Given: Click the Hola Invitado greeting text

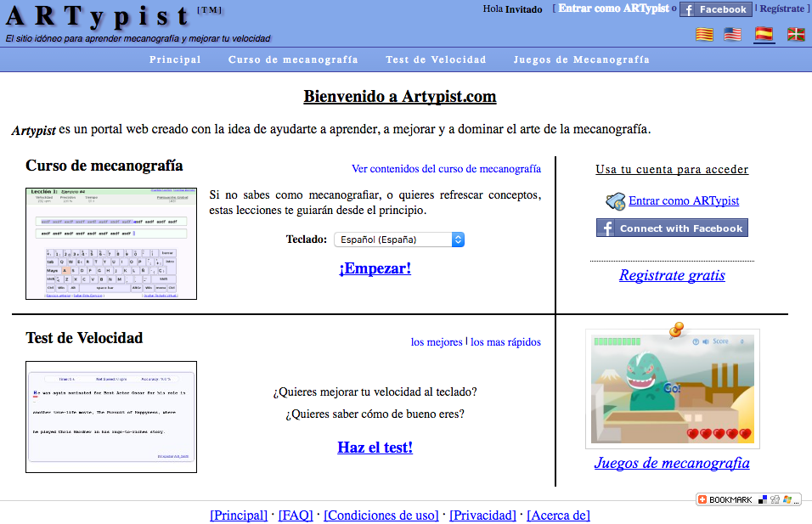Looking at the screenshot, I should point(513,8).
